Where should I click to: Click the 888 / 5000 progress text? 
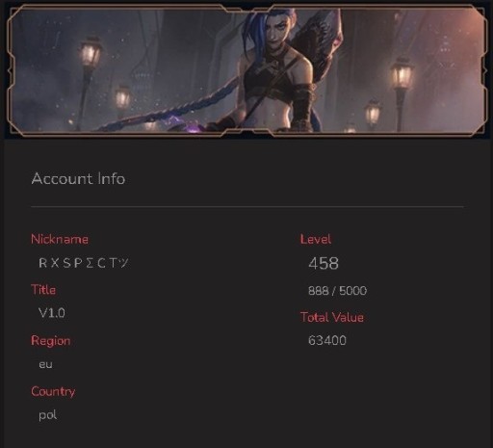[x=337, y=291]
